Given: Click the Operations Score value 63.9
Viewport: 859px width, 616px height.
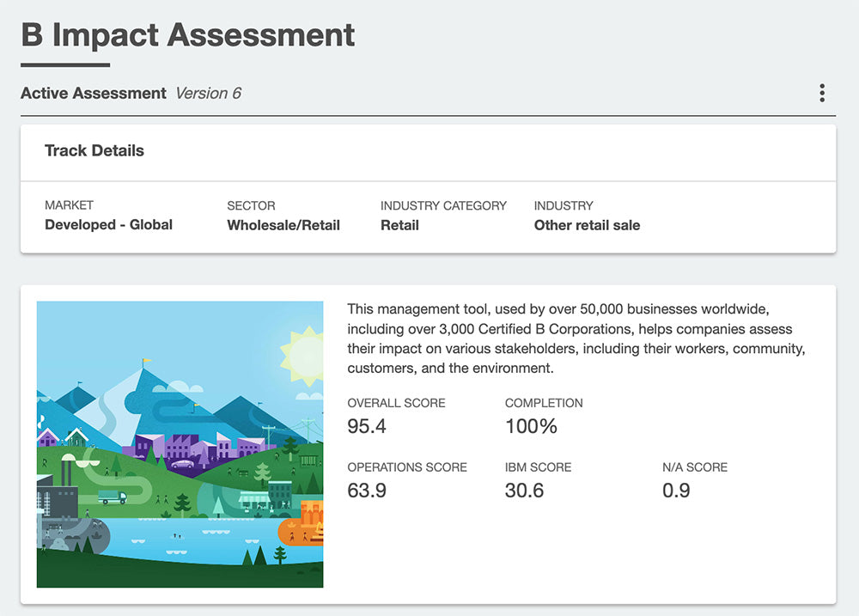Looking at the screenshot, I should pos(367,491).
